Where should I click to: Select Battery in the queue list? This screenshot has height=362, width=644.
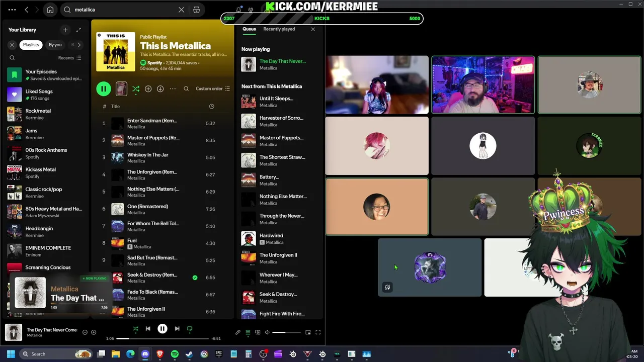click(279, 180)
